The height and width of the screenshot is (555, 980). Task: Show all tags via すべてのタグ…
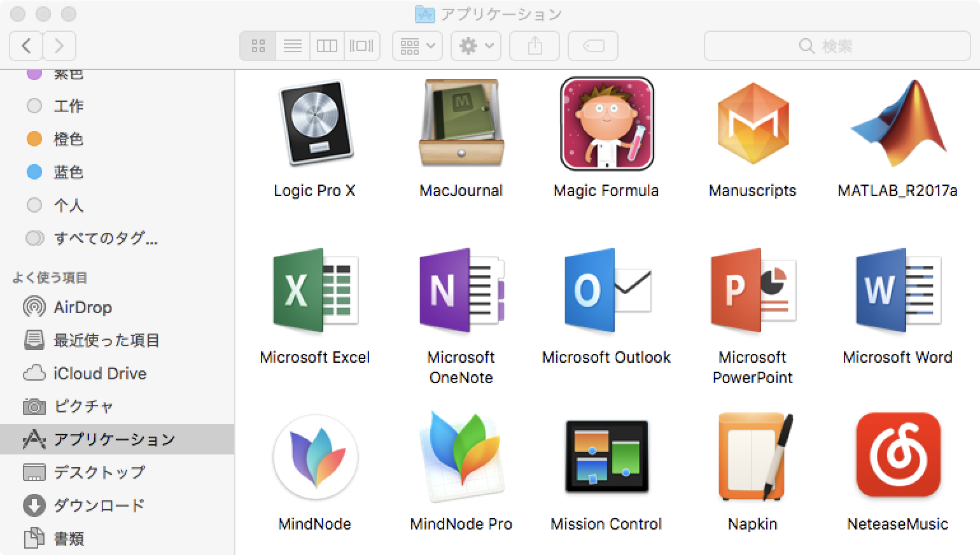tap(117, 238)
